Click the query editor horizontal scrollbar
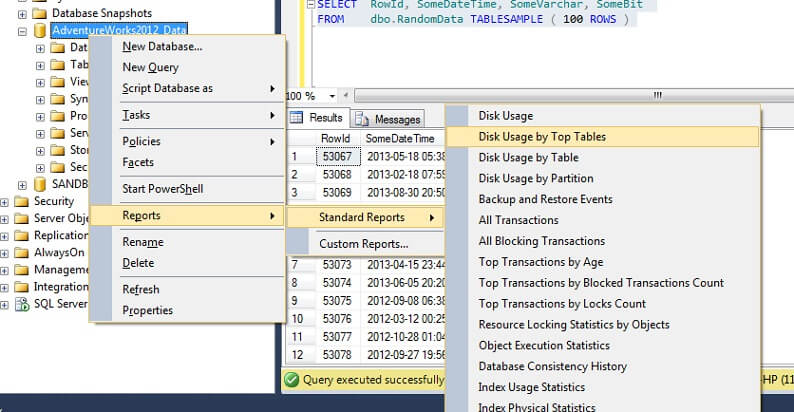Image resolution: width=794 pixels, height=412 pixels. coord(574,96)
